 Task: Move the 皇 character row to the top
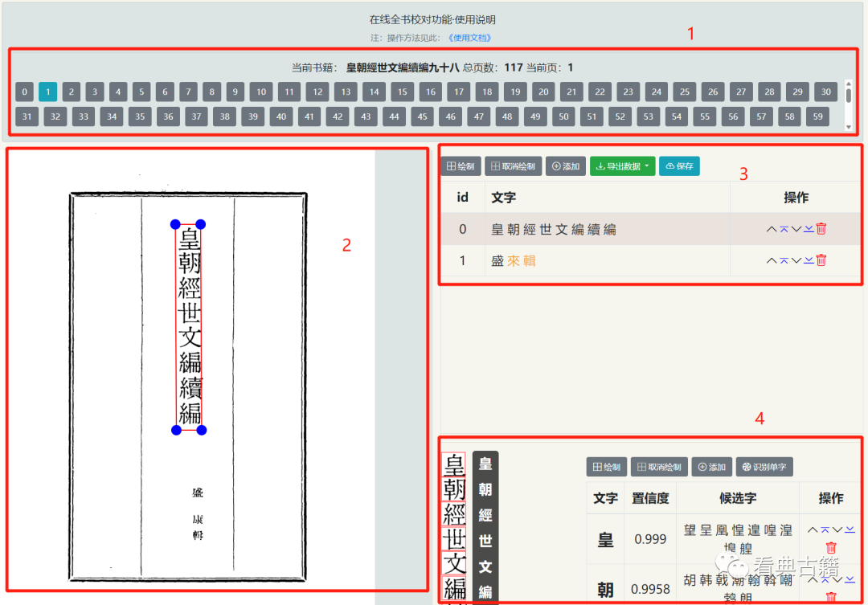tap(825, 530)
